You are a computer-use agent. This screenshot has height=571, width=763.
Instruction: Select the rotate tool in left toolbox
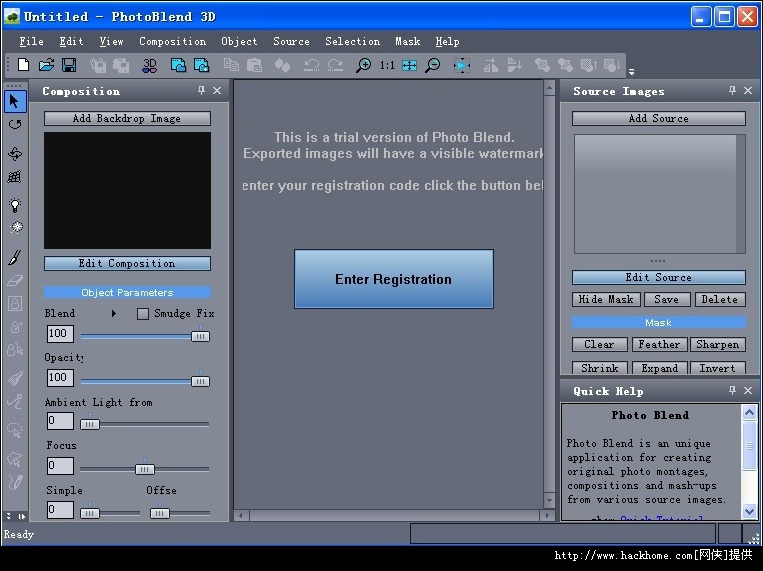click(15, 125)
